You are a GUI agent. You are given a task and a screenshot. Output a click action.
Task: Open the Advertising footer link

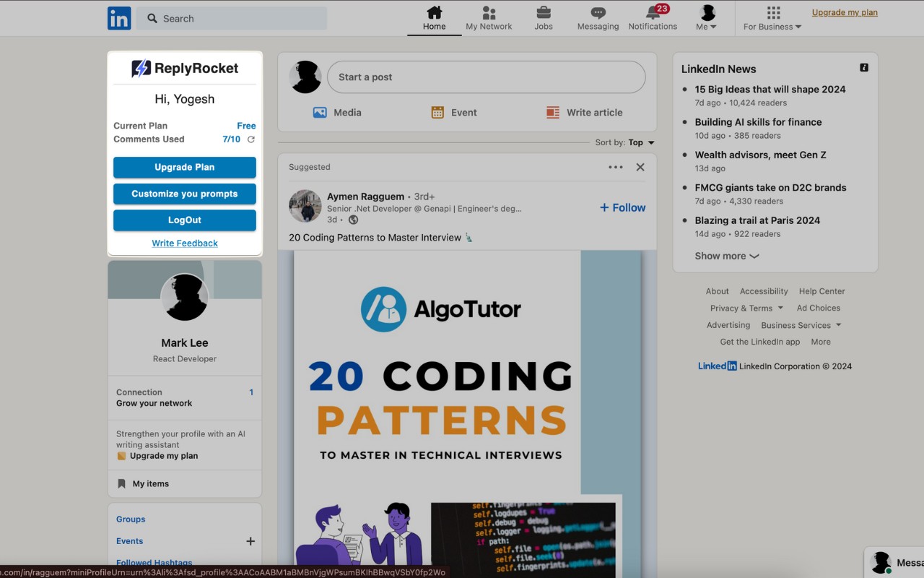pos(728,325)
